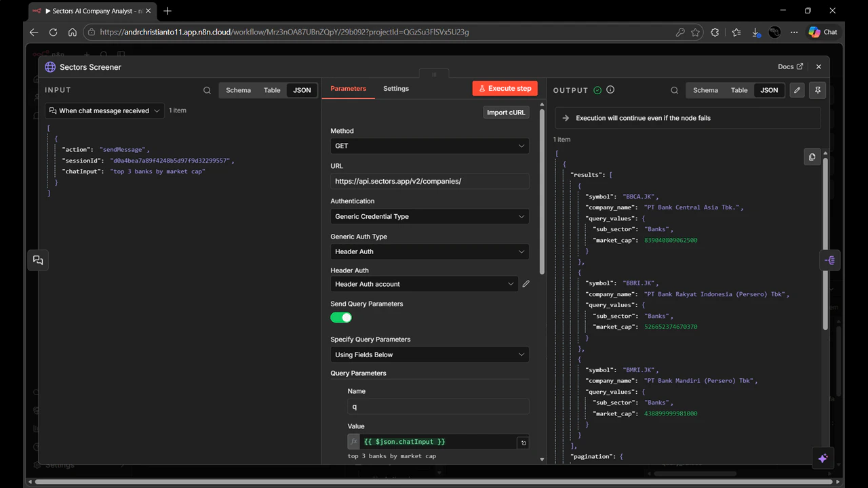This screenshot has width=868, height=488.
Task: Click the parameters panel vertical scrollbar
Action: [541, 191]
